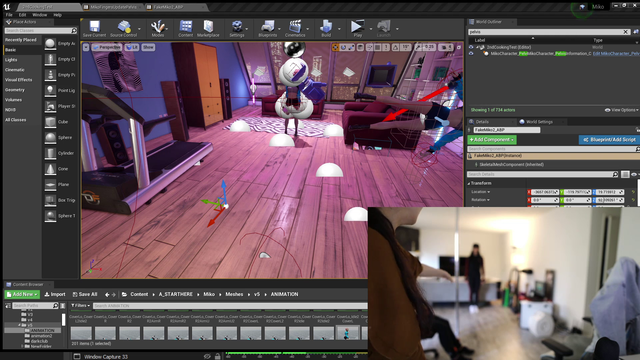Toggle visibility eye for MikoCharacter_Pelvis row
640x360 pixels.
point(471,53)
